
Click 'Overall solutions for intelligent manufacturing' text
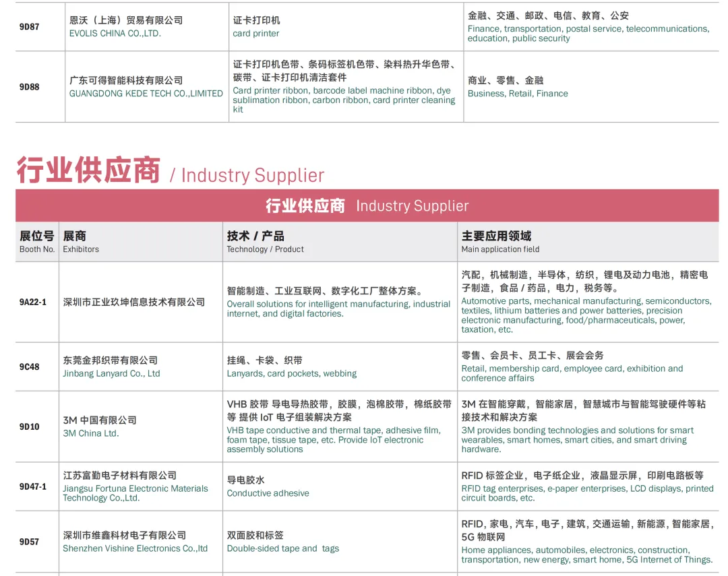(x=338, y=309)
